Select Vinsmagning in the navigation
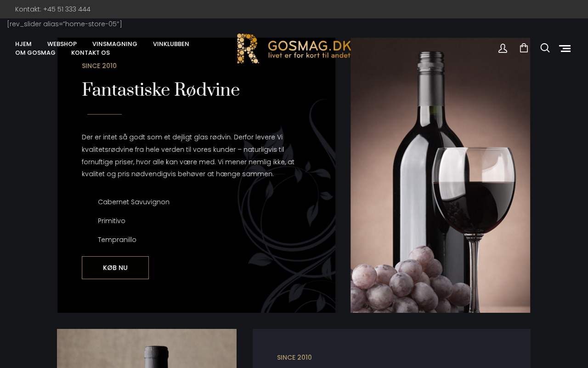Screen dimensions: 588x368 tap(115, 44)
